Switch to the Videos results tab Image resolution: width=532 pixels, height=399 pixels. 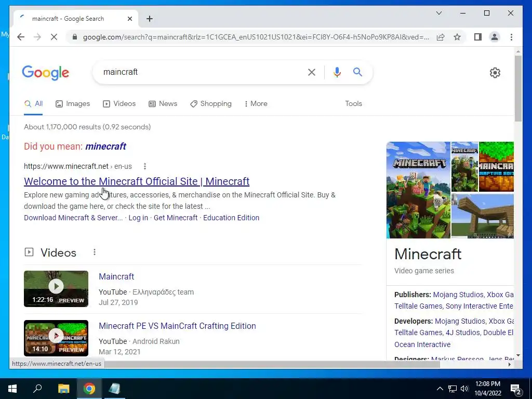click(x=119, y=103)
